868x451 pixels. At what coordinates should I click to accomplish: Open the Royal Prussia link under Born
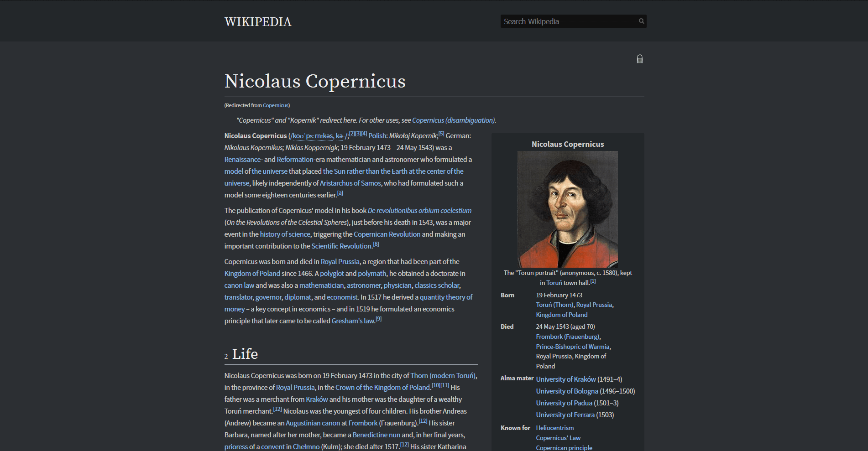click(x=594, y=305)
